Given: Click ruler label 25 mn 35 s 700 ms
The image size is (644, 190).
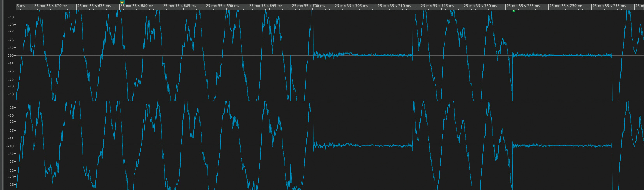Looking at the screenshot, I should (x=309, y=6).
